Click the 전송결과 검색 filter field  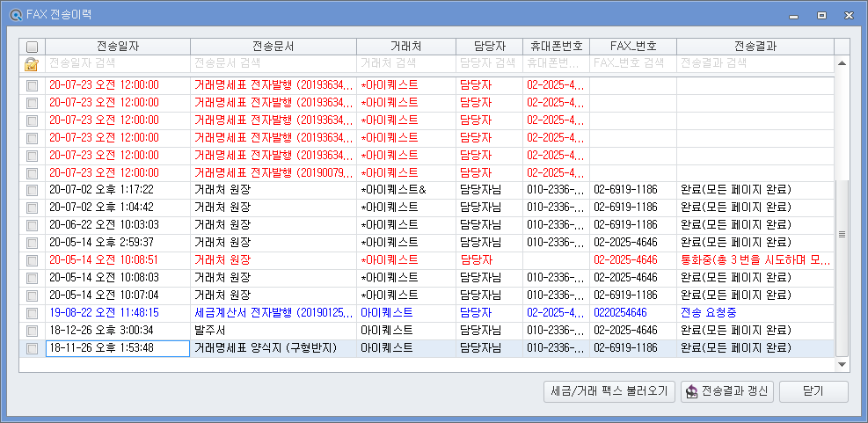coord(755,63)
